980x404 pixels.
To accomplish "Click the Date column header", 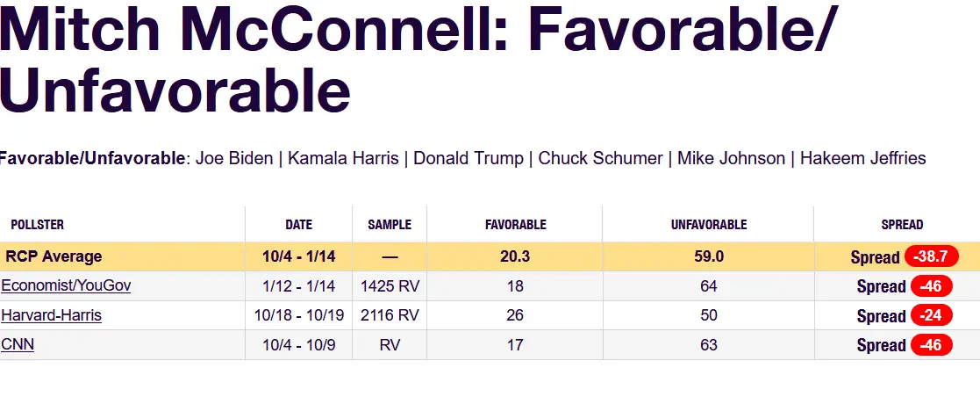I will [298, 225].
